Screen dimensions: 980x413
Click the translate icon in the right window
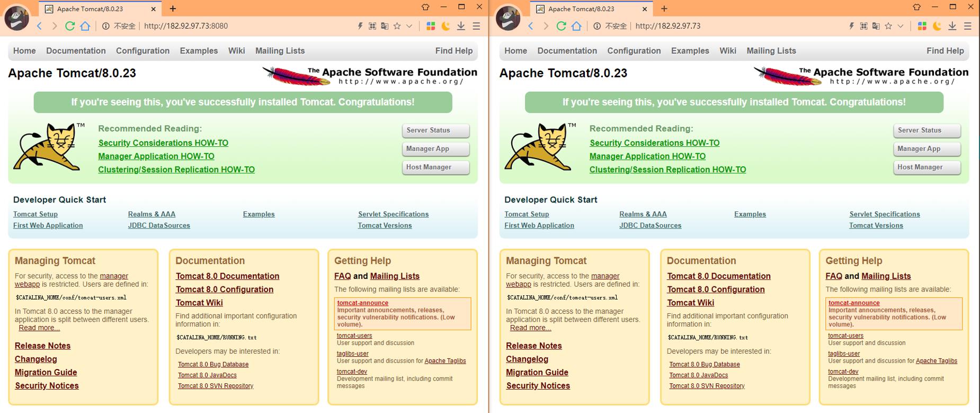[876, 26]
